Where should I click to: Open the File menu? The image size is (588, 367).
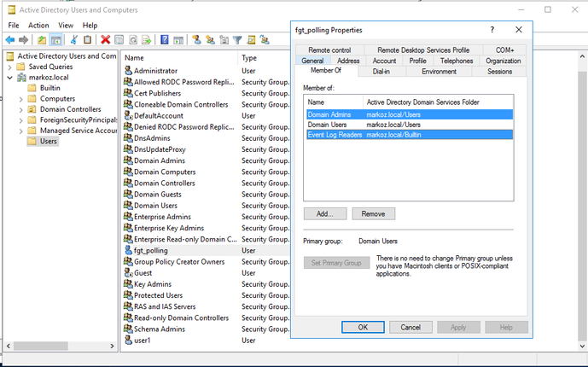[14, 25]
